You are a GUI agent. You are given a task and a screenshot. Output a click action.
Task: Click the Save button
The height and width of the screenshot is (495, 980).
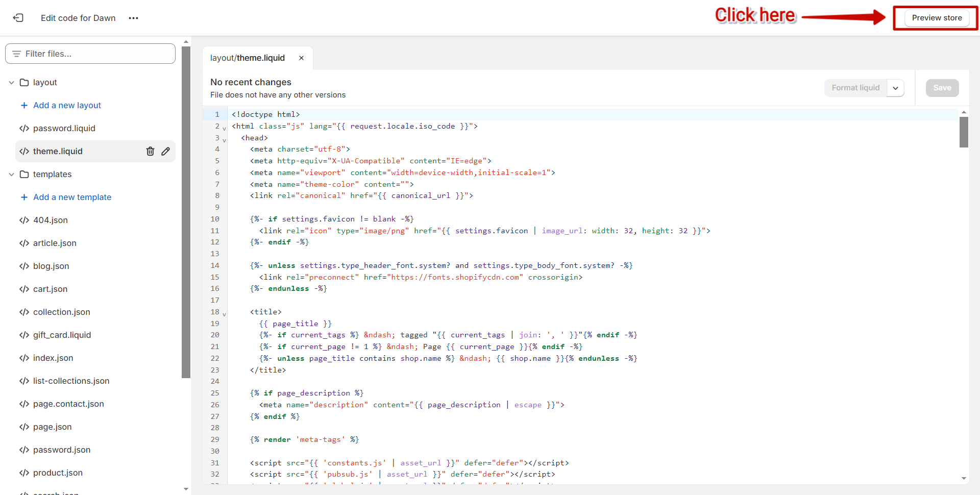pyautogui.click(x=942, y=88)
